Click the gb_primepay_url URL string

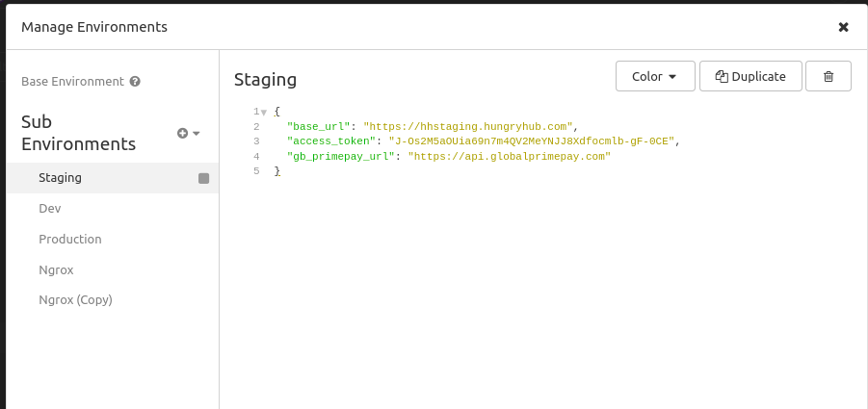click(x=510, y=156)
